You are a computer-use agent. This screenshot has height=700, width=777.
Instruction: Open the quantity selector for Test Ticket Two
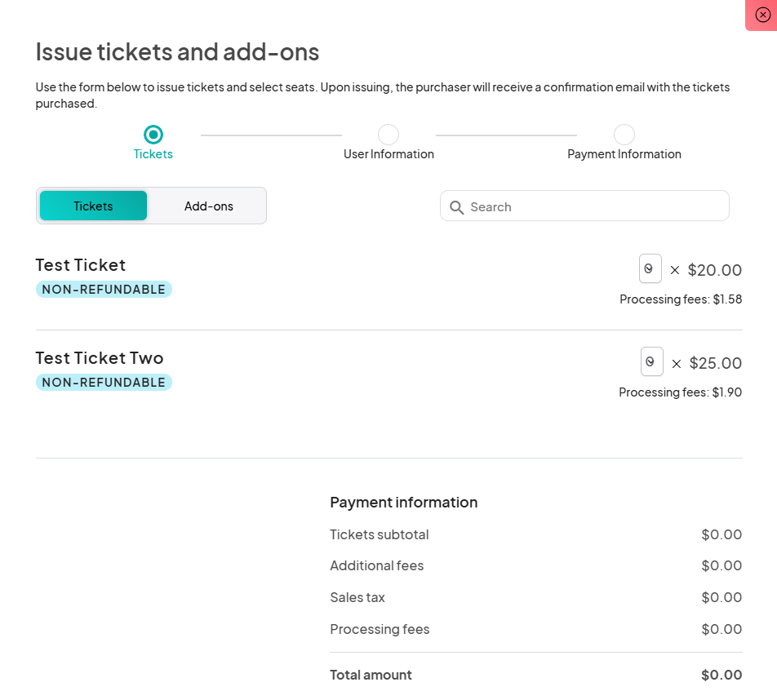click(651, 361)
